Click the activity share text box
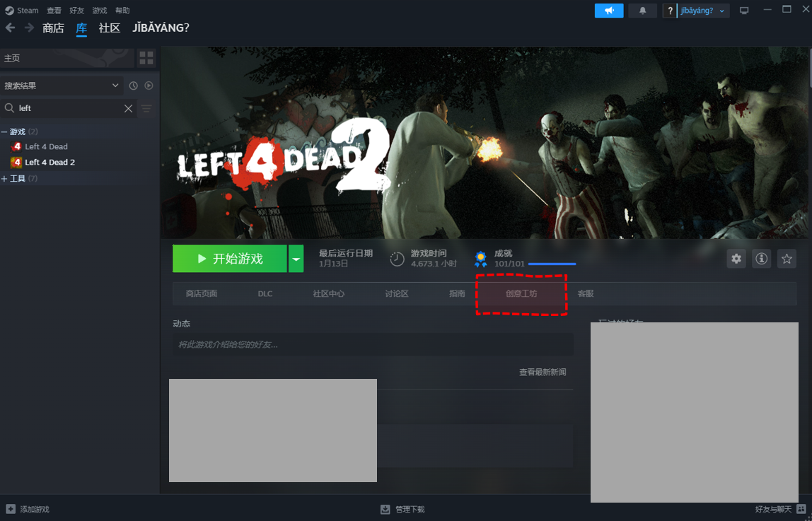This screenshot has height=521, width=812. [x=373, y=344]
